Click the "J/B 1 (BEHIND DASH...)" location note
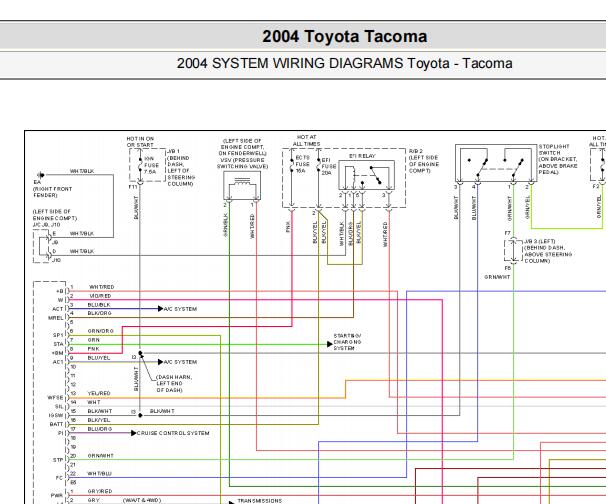606x504 pixels. [x=181, y=168]
